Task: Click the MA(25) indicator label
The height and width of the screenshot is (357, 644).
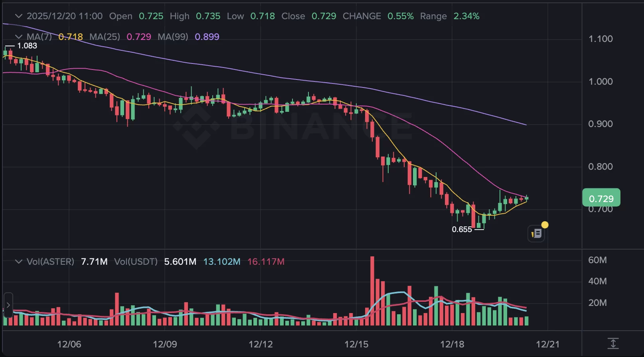Action: pyautogui.click(x=105, y=36)
